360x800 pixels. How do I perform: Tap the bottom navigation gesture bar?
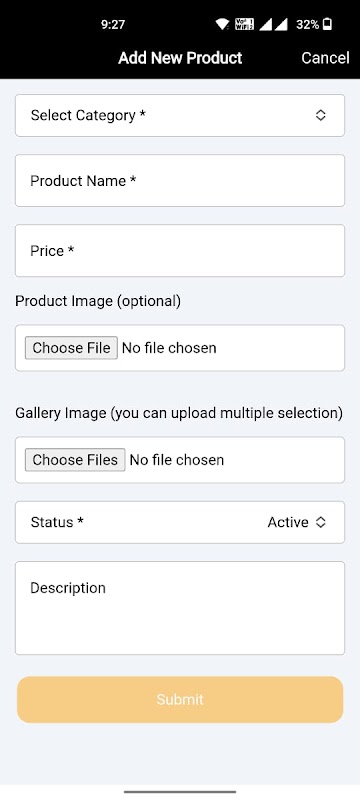(180, 792)
